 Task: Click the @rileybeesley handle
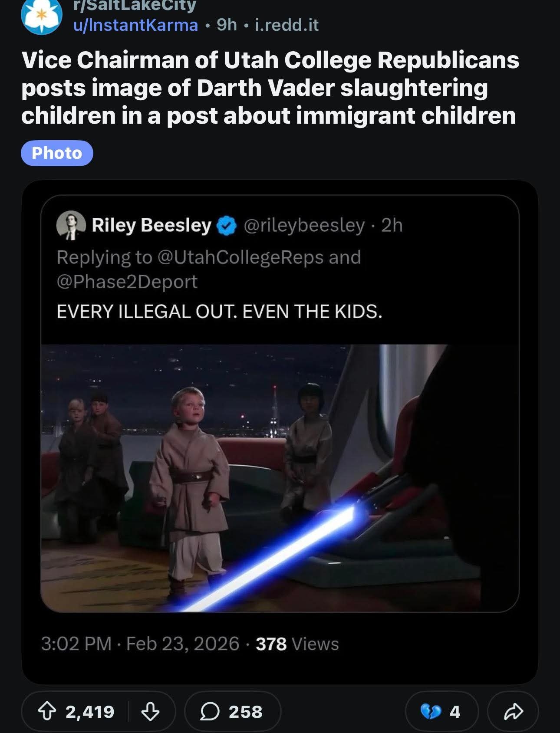304,225
